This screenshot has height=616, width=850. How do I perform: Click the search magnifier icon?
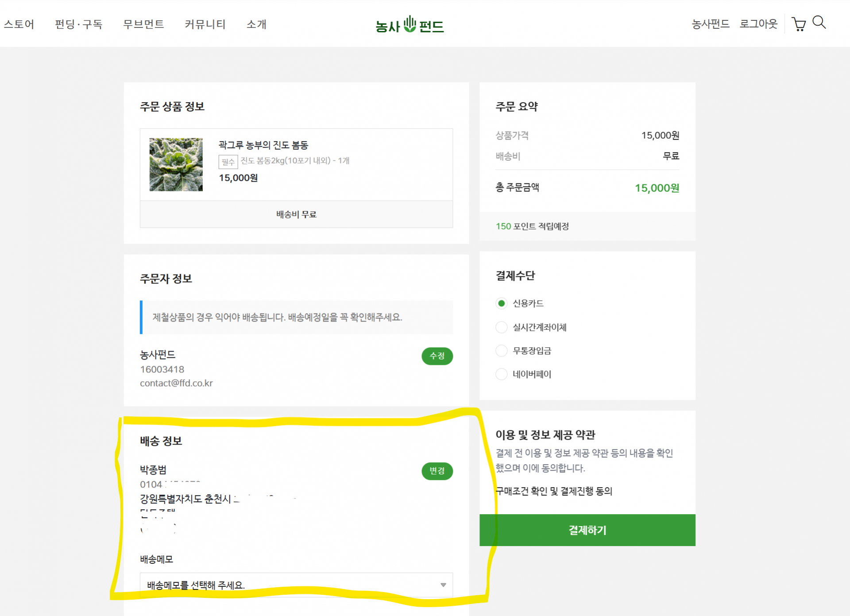tap(819, 23)
